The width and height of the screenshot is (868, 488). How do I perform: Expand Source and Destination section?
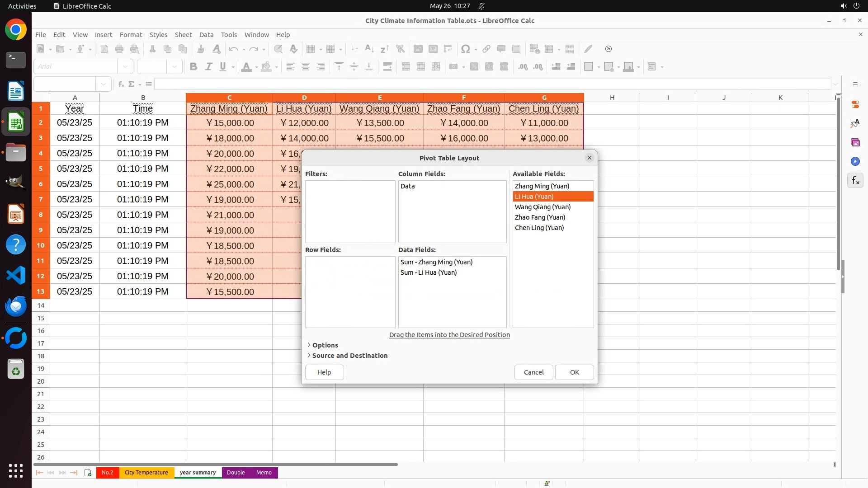[x=349, y=356]
